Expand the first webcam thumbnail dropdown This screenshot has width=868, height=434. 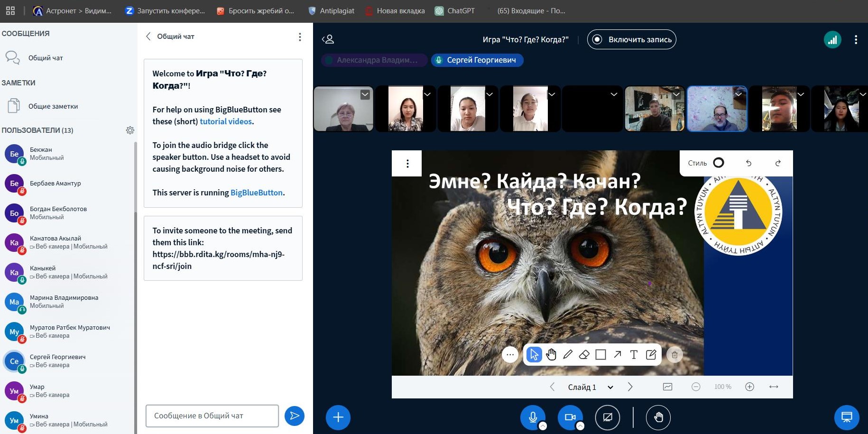[365, 94]
